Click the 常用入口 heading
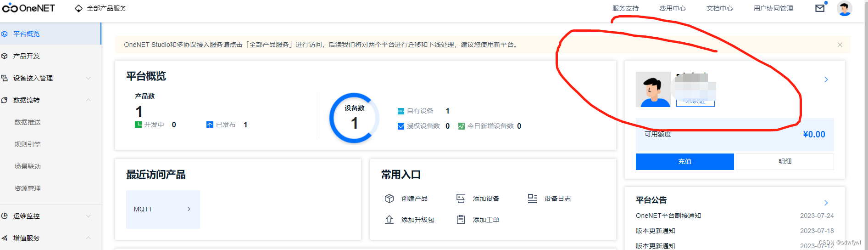 [401, 175]
